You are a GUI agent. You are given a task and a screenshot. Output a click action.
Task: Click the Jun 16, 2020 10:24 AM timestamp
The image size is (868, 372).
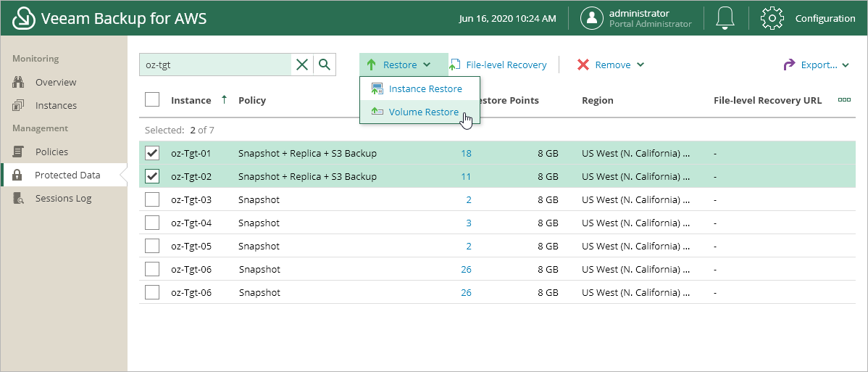508,18
